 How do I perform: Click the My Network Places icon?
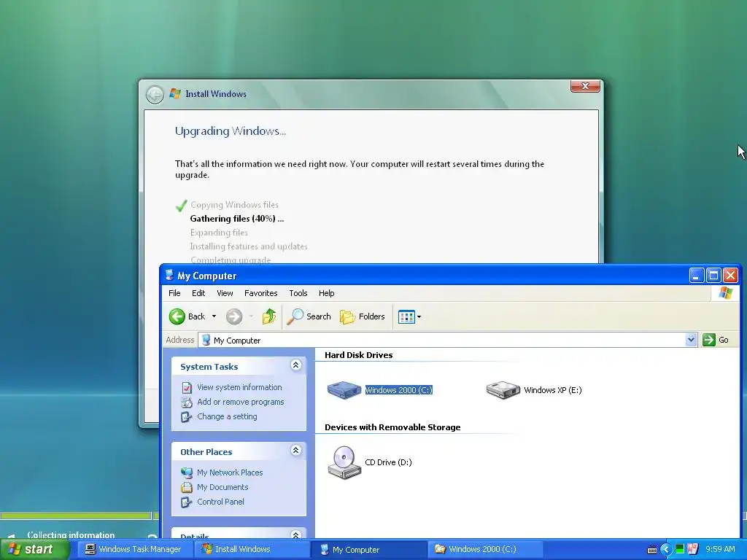pos(187,472)
